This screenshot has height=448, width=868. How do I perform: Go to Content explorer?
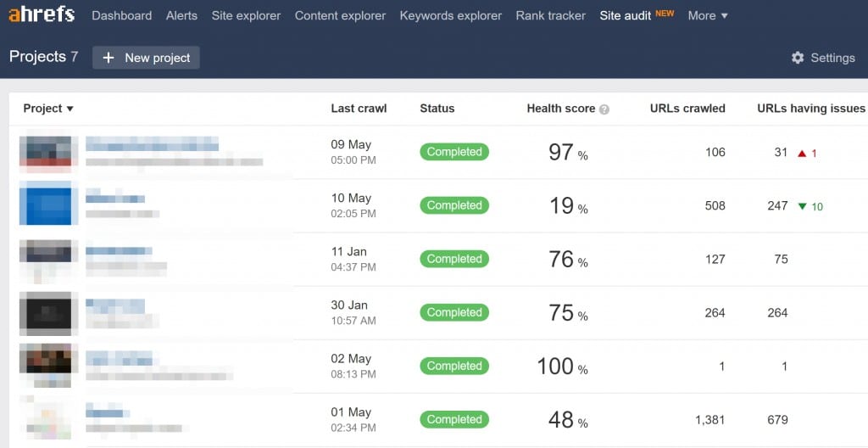click(x=340, y=15)
